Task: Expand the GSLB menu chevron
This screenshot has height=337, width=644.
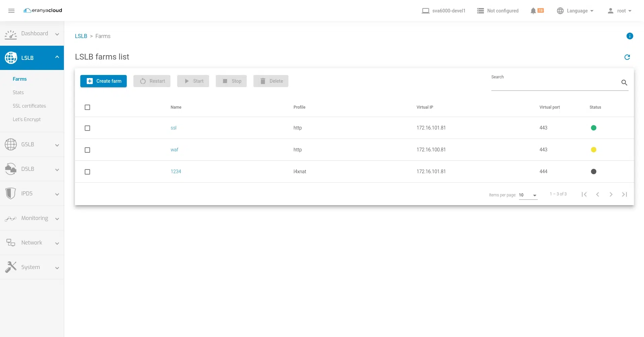Action: coord(57,145)
